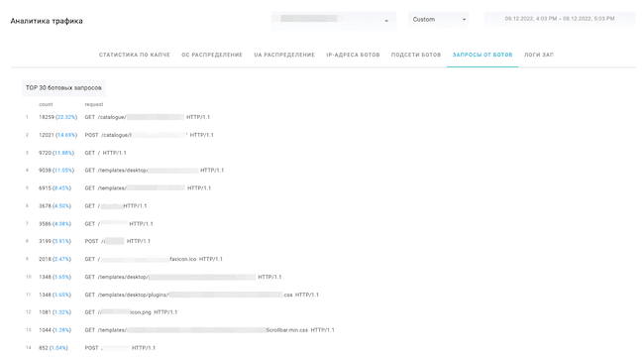Click the 11.05% percentage in row 4

coord(63,171)
